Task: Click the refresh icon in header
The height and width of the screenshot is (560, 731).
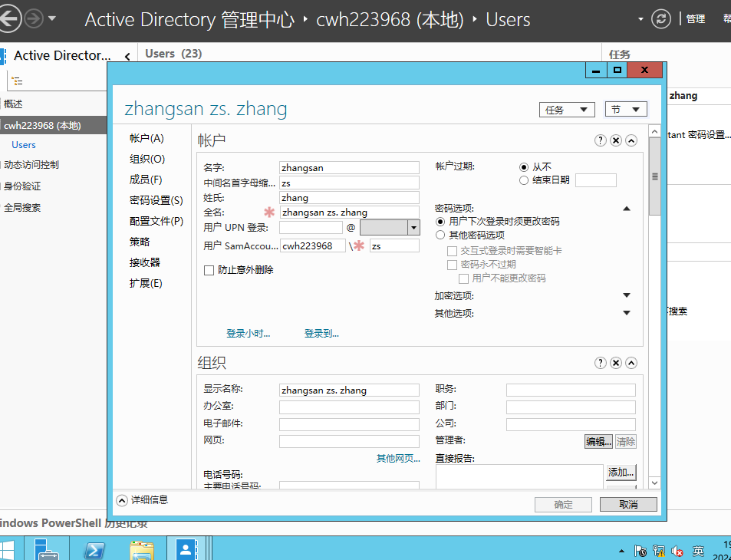Action: click(x=661, y=19)
